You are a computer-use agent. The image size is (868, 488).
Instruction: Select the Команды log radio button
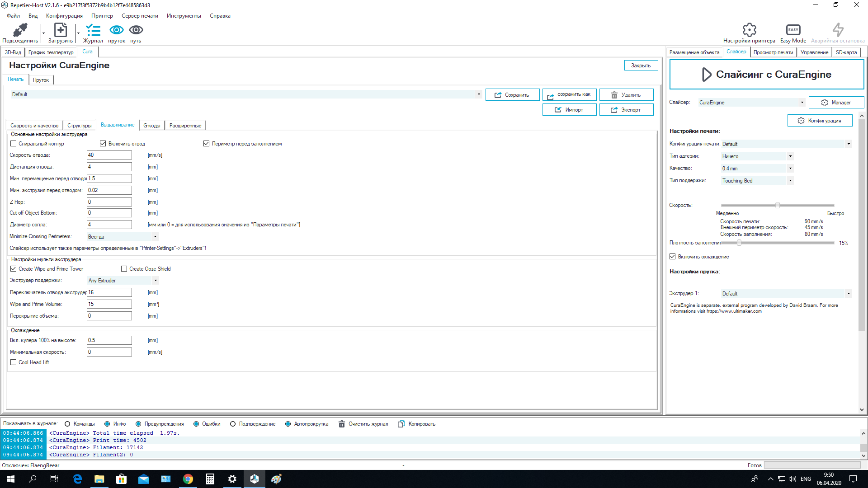[x=67, y=424]
